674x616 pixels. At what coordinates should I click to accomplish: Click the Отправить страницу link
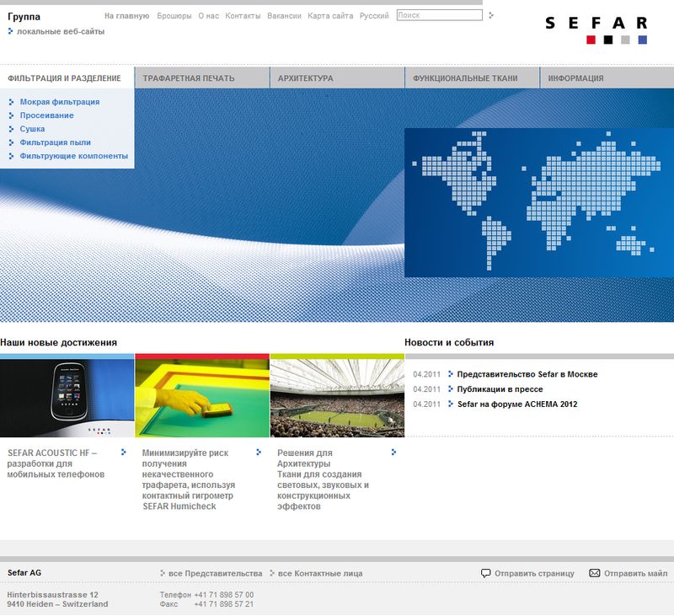[x=534, y=573]
